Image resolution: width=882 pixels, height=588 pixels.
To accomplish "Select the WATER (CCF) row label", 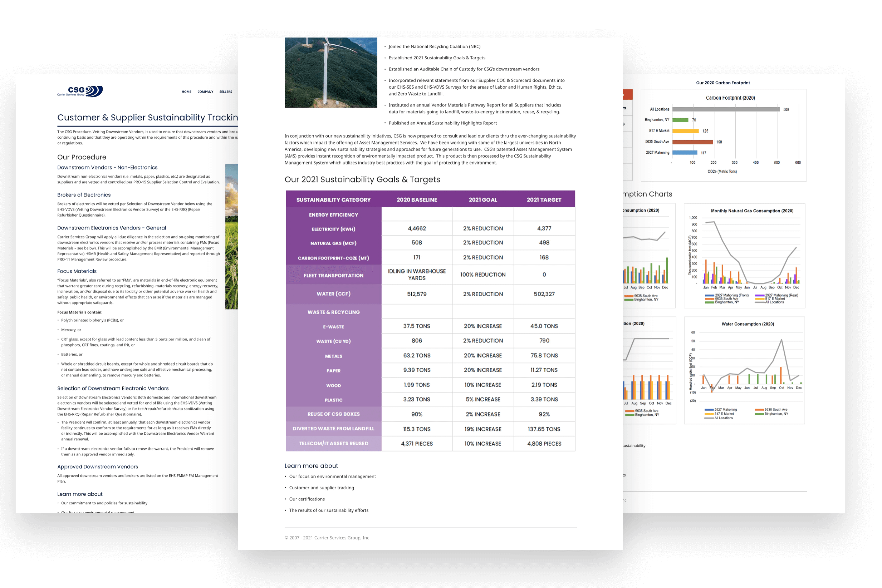I will (333, 294).
